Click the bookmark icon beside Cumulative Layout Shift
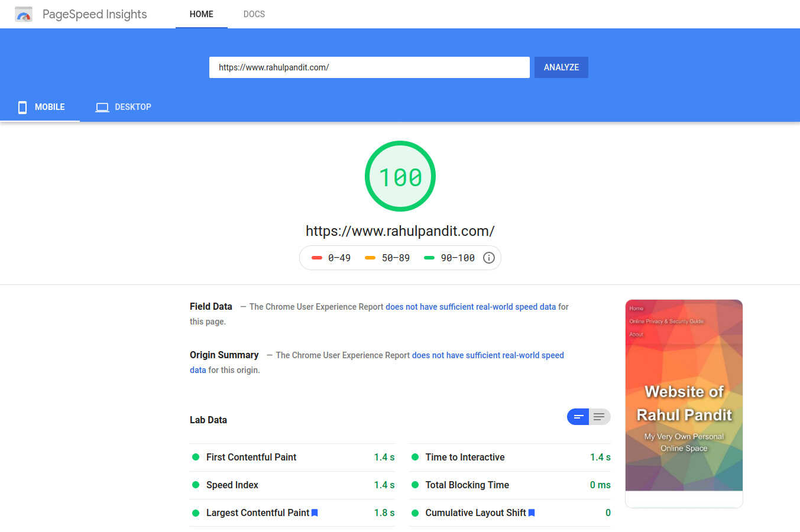The height and width of the screenshot is (532, 800). pyautogui.click(x=531, y=512)
